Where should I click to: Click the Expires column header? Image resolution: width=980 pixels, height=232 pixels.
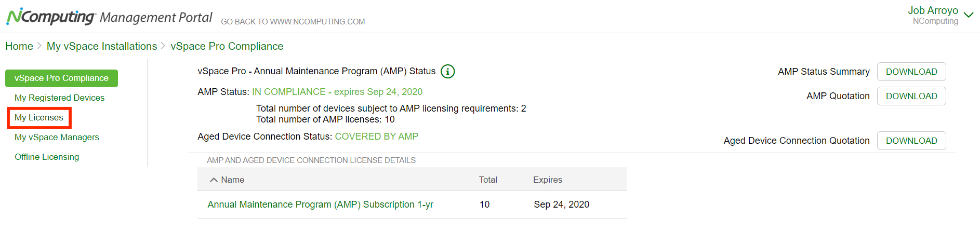click(x=547, y=180)
